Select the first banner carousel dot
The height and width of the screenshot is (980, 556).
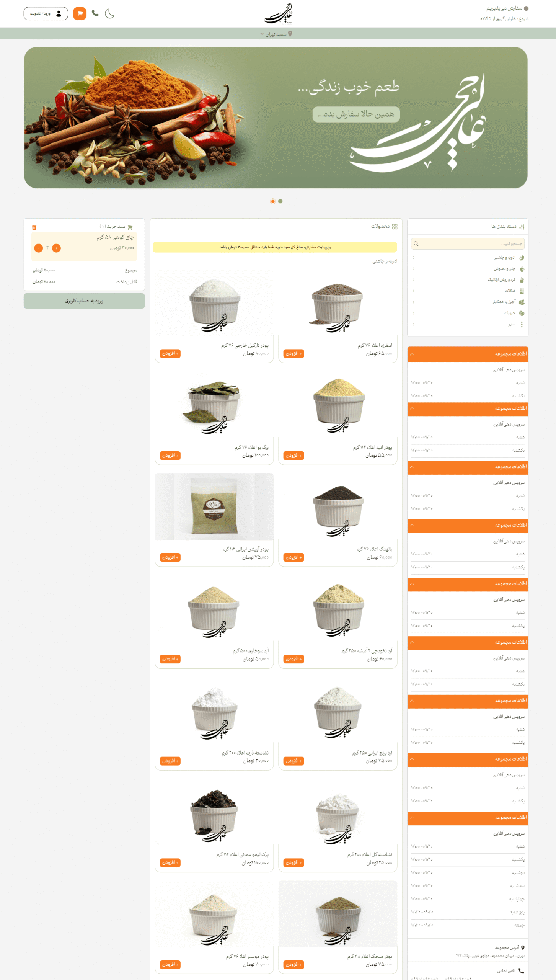[x=273, y=201]
